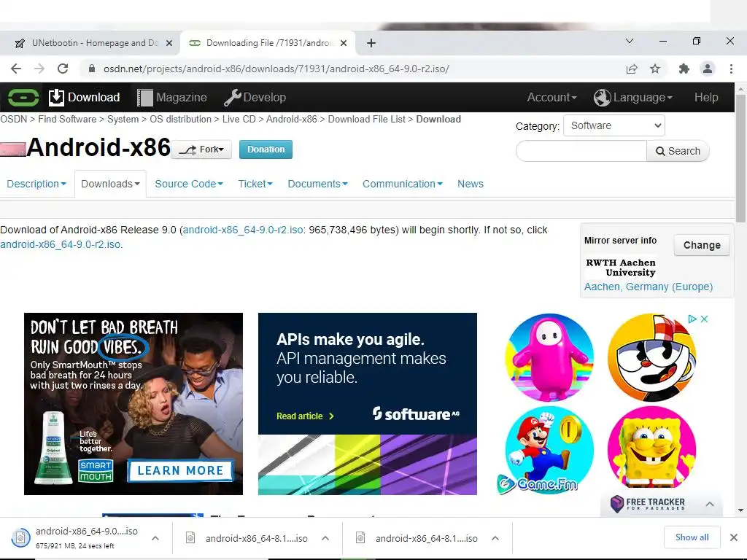Click Show all downloads button
This screenshot has width=747, height=560.
click(692, 537)
